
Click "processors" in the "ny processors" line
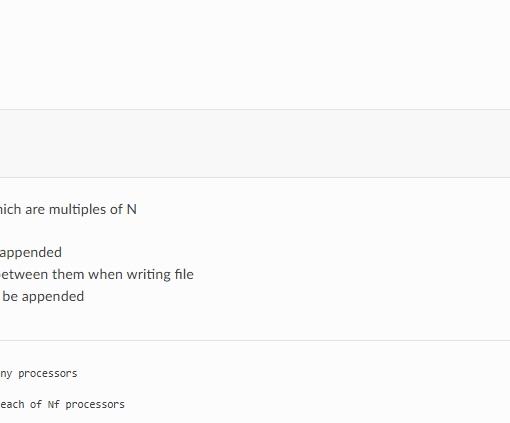click(48, 374)
